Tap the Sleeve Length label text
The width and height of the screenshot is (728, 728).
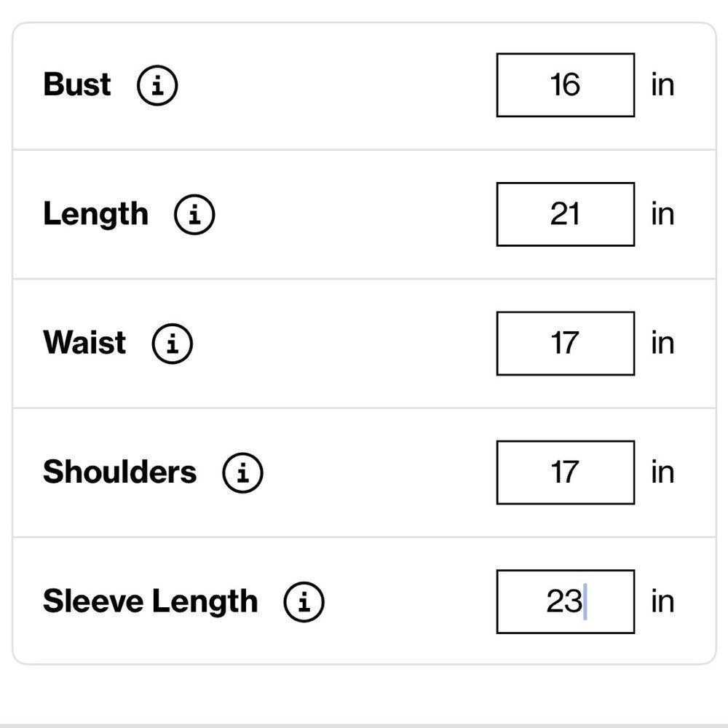[150, 601]
